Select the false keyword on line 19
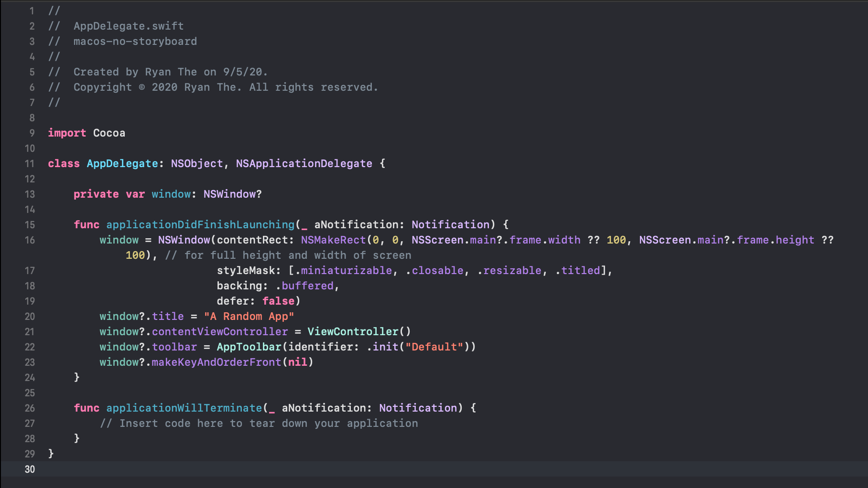868x488 pixels. pos(279,301)
